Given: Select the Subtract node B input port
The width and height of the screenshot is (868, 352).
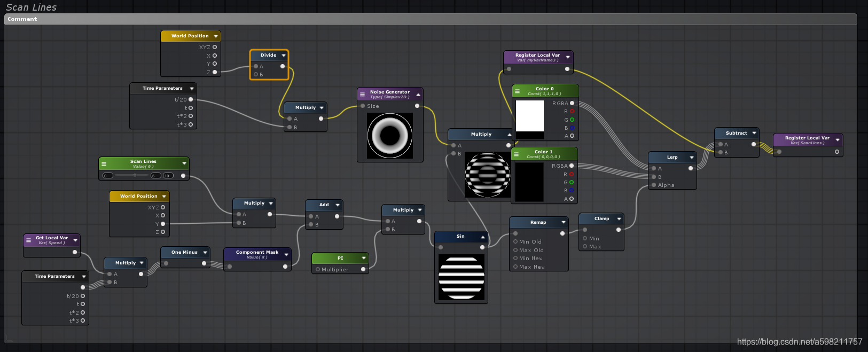Looking at the screenshot, I should coord(721,152).
